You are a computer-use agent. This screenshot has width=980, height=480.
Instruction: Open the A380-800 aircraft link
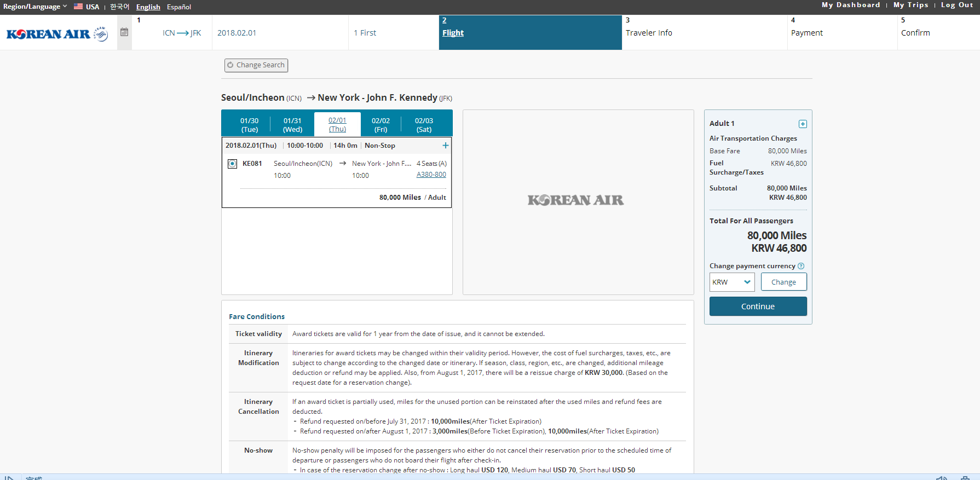tap(431, 175)
